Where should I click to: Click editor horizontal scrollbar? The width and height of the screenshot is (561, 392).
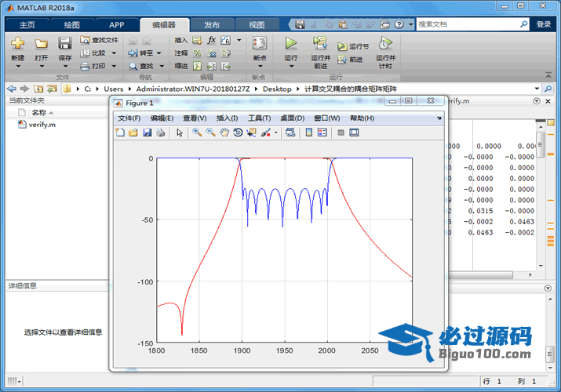tap(480, 275)
